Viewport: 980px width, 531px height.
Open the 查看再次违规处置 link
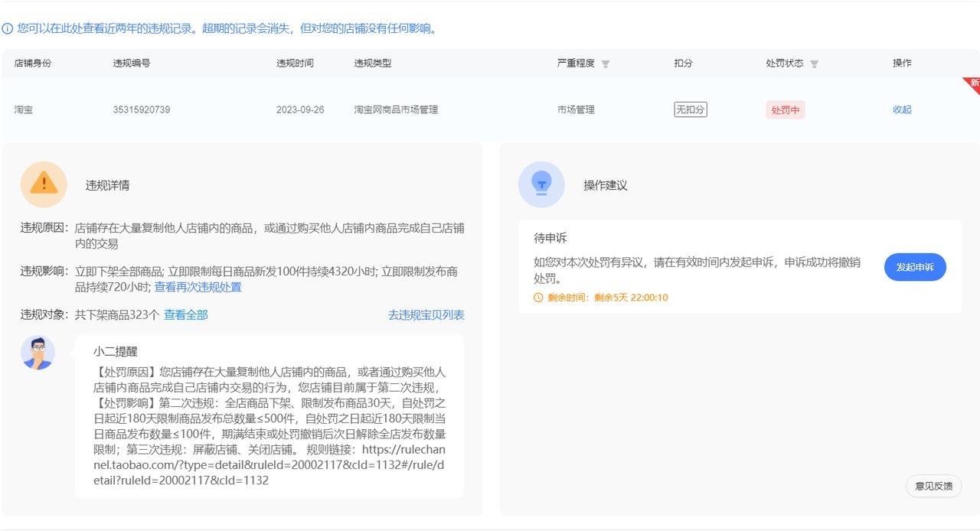point(198,287)
